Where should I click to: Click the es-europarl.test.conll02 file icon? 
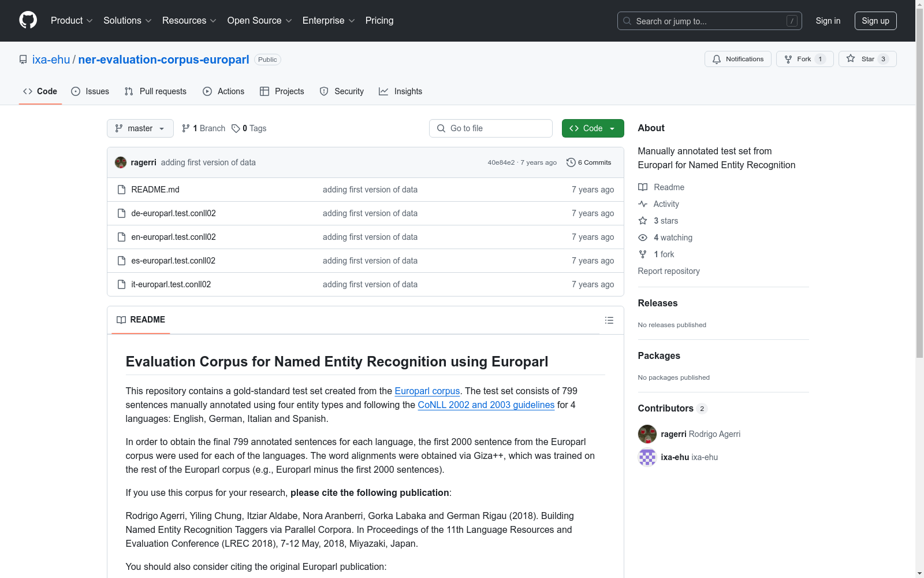pyautogui.click(x=121, y=261)
